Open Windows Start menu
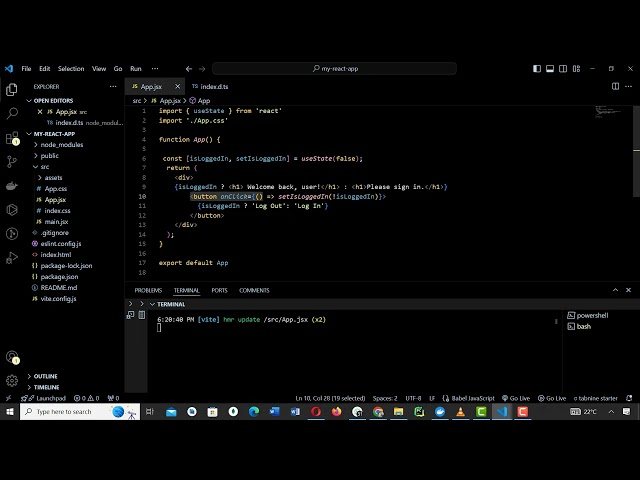640x480 pixels. 10,411
